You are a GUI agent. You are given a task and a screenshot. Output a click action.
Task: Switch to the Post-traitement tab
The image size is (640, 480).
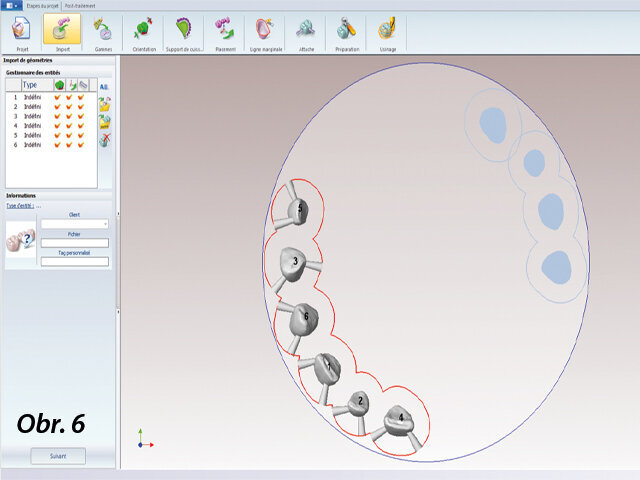80,5
